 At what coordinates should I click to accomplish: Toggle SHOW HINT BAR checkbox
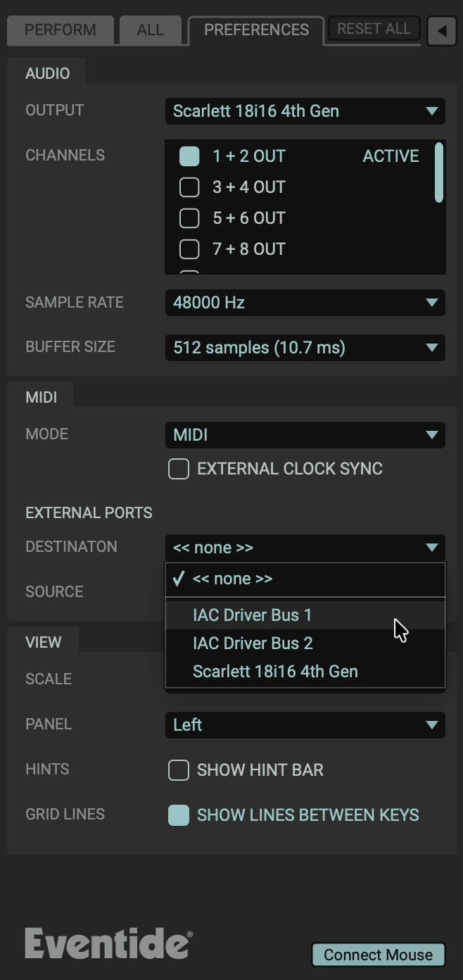point(179,770)
